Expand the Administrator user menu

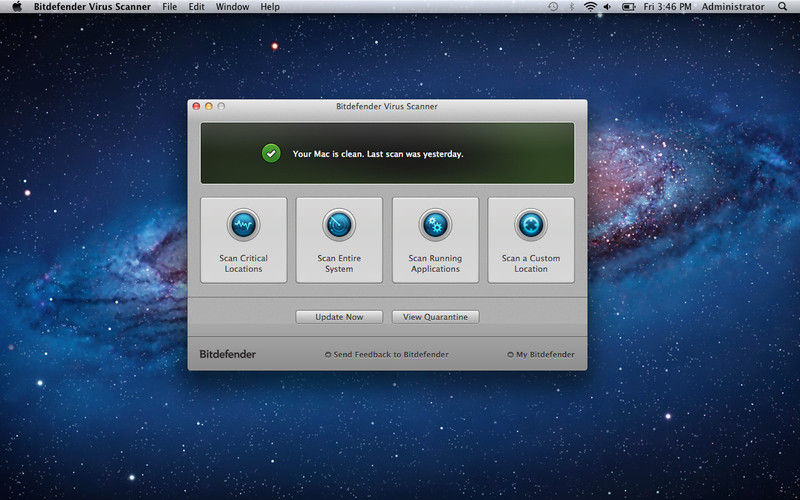[x=732, y=7]
